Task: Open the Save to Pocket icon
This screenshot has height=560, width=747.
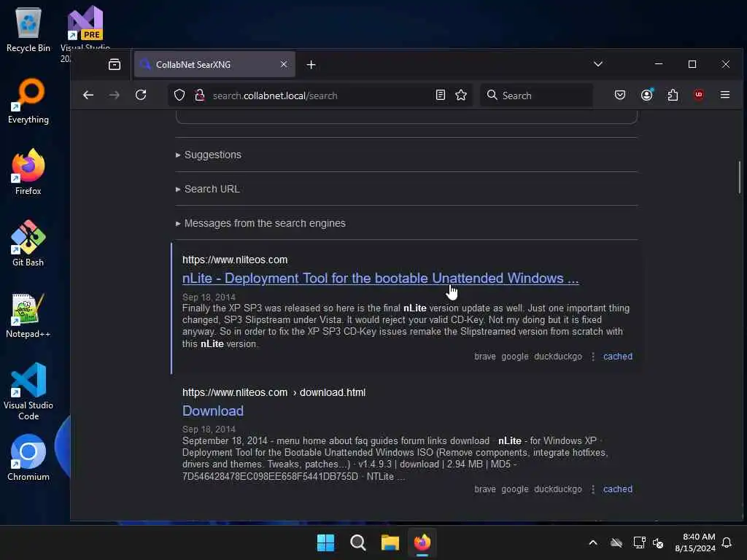Action: [620, 96]
